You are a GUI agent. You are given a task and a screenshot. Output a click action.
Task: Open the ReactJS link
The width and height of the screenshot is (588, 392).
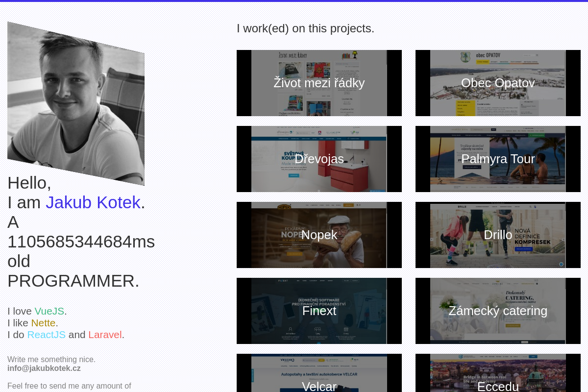[x=46, y=335]
